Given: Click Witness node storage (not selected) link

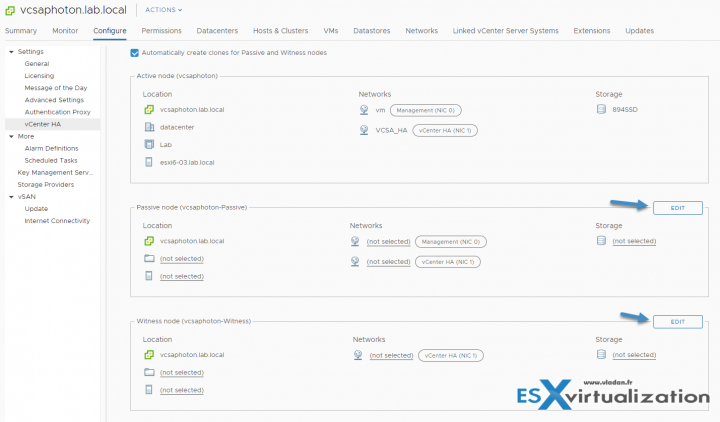Looking at the screenshot, I should tap(634, 355).
